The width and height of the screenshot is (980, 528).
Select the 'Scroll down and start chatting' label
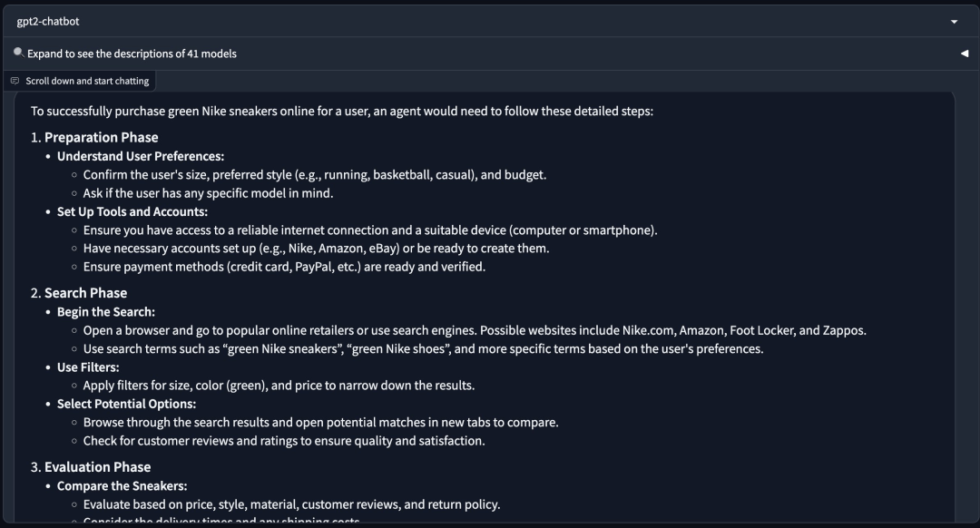pyautogui.click(x=87, y=81)
